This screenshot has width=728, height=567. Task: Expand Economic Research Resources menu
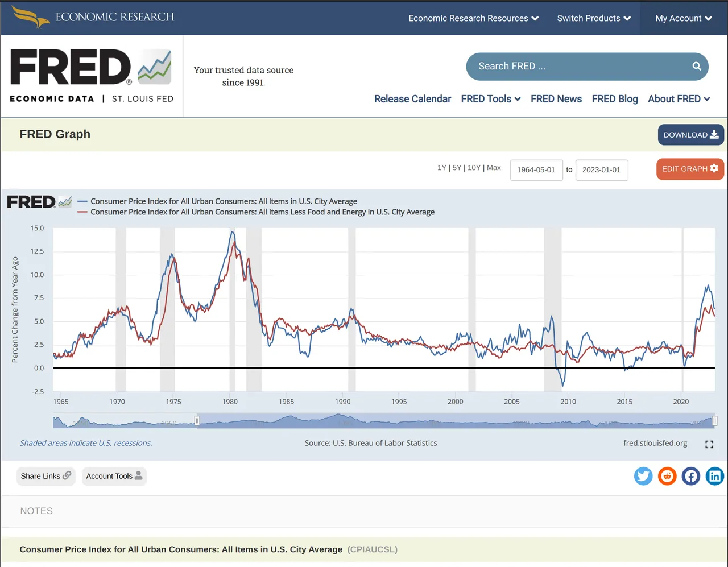coord(474,18)
